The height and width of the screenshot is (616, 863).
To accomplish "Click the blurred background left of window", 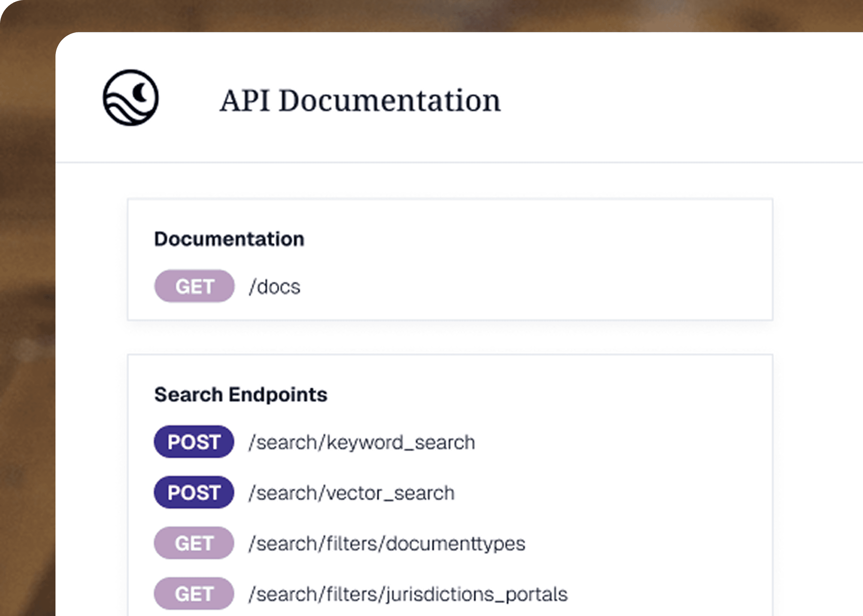I will (x=27, y=303).
